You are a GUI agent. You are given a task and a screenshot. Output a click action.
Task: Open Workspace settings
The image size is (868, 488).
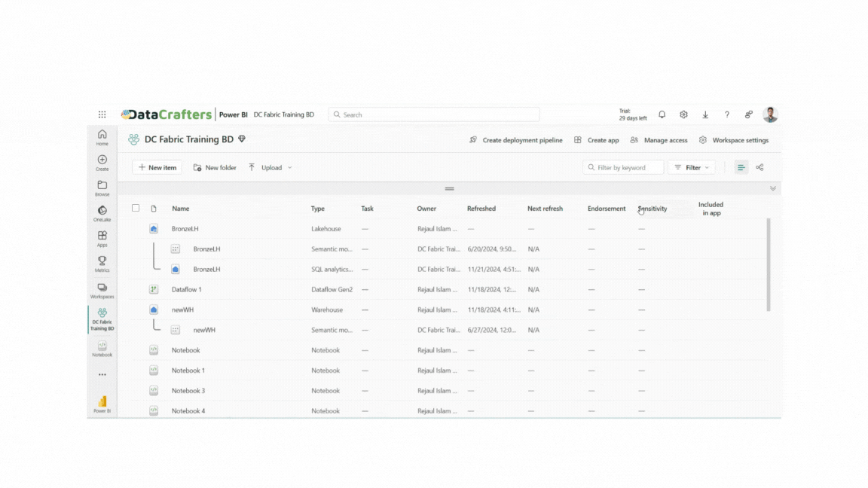[733, 140]
